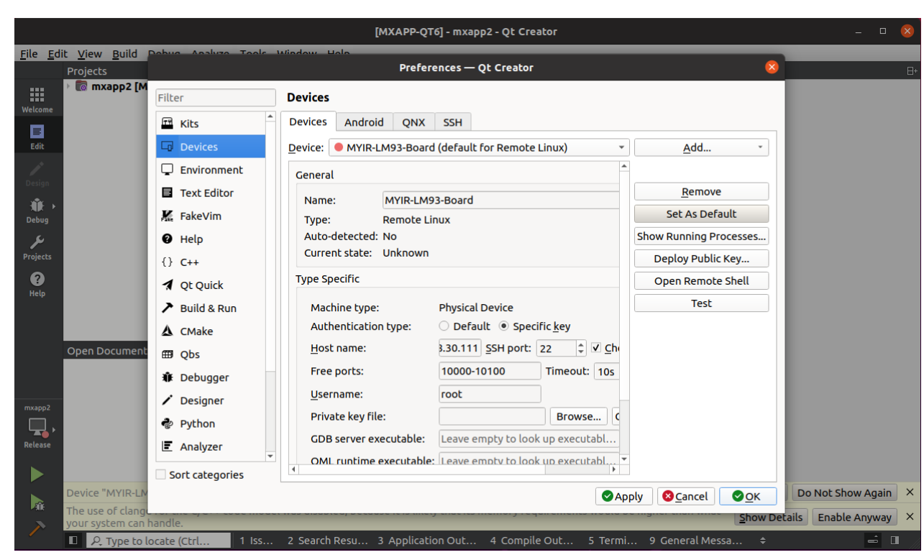Viewport: 924px width, 560px height.
Task: Open the Edit menu
Action: 58,54
